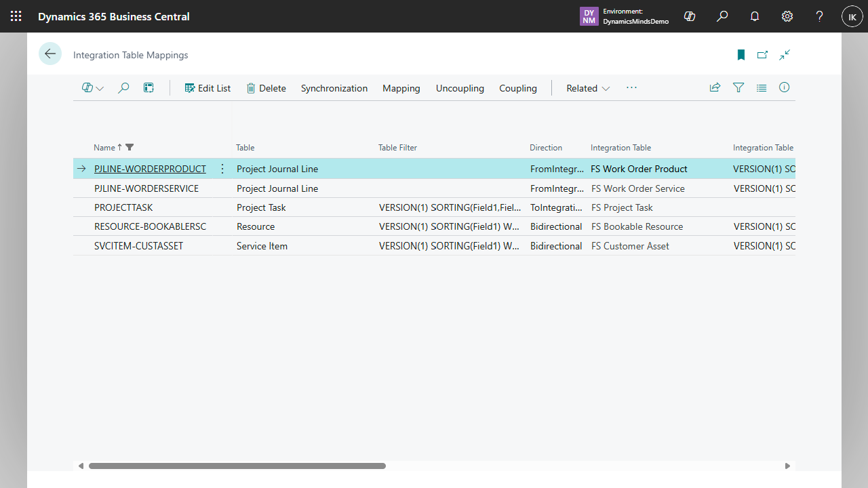
Task: Select the PJLINE-WORDERSERVICE row
Action: [434, 188]
